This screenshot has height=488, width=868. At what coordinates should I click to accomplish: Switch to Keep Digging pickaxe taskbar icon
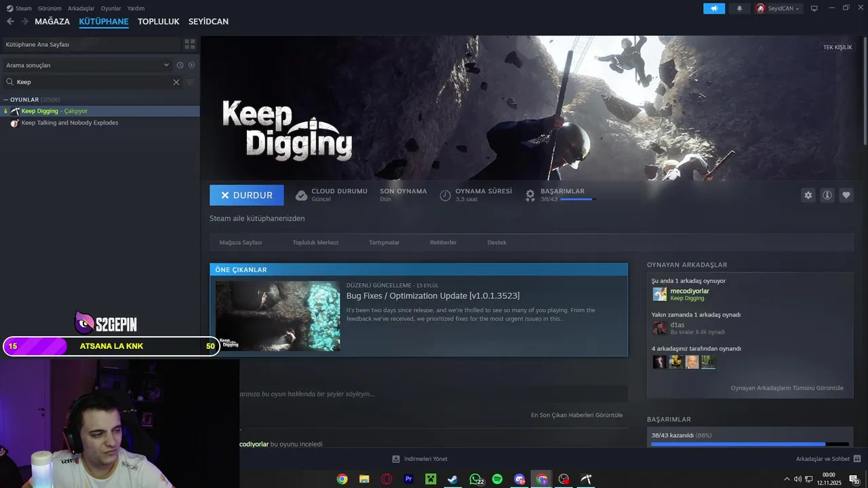[x=586, y=479]
